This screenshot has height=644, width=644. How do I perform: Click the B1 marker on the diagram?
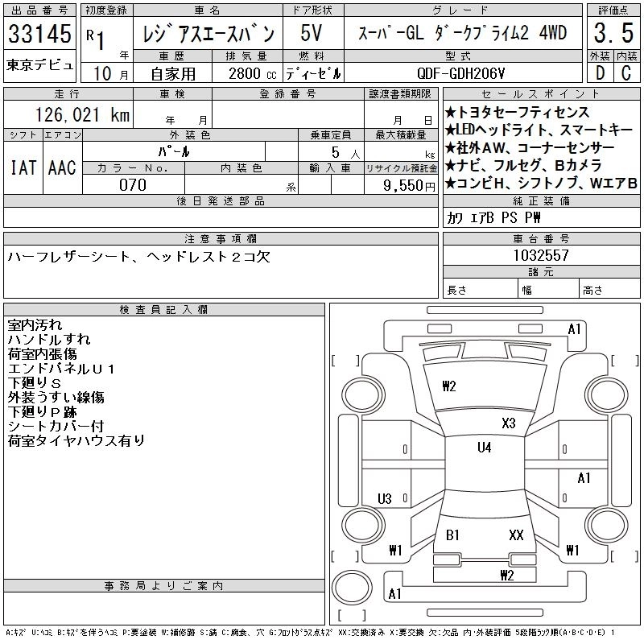pyautogui.click(x=453, y=535)
